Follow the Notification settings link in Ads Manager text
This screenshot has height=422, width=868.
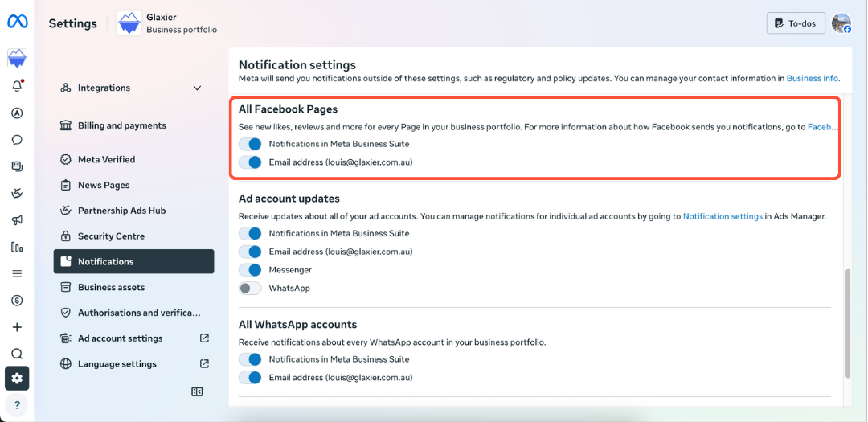click(723, 216)
